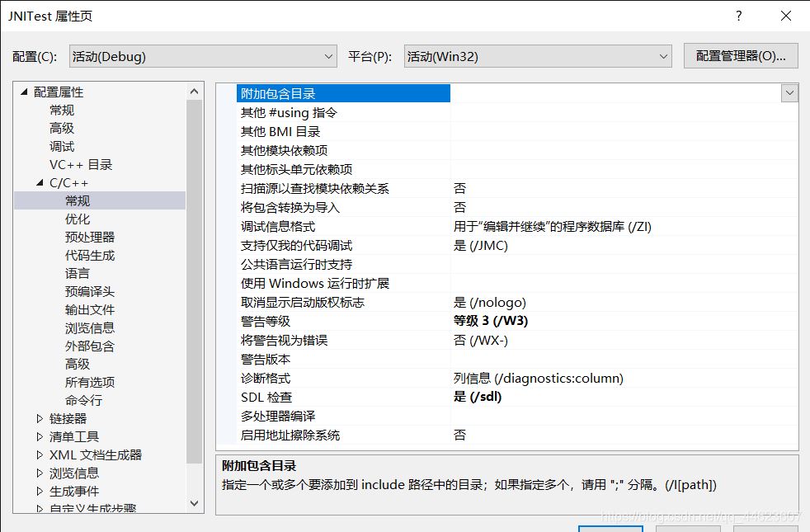Click the 配置管理器(O)... button
The height and width of the screenshot is (532, 810).
click(741, 56)
